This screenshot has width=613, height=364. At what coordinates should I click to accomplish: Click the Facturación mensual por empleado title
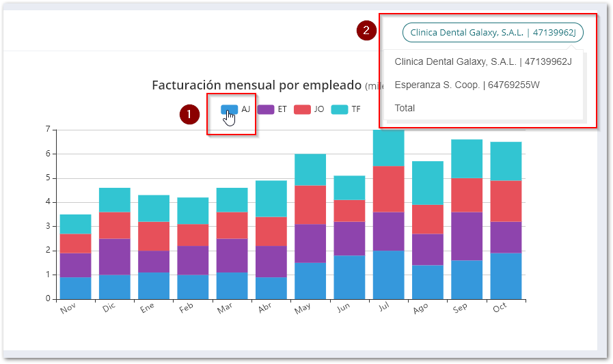(x=256, y=85)
